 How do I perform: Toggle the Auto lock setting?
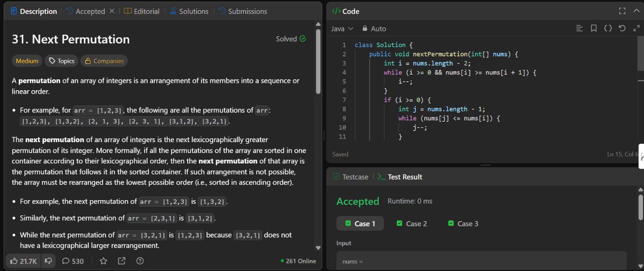pos(374,28)
